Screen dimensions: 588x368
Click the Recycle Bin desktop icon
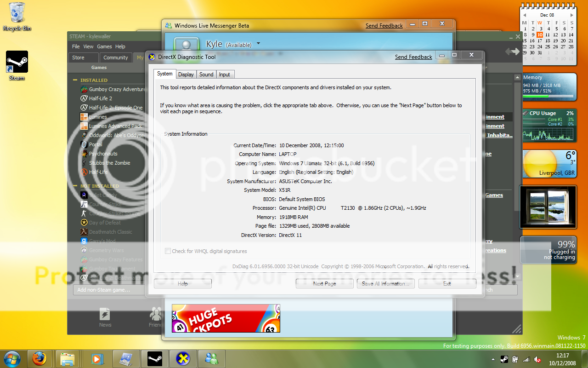click(17, 13)
